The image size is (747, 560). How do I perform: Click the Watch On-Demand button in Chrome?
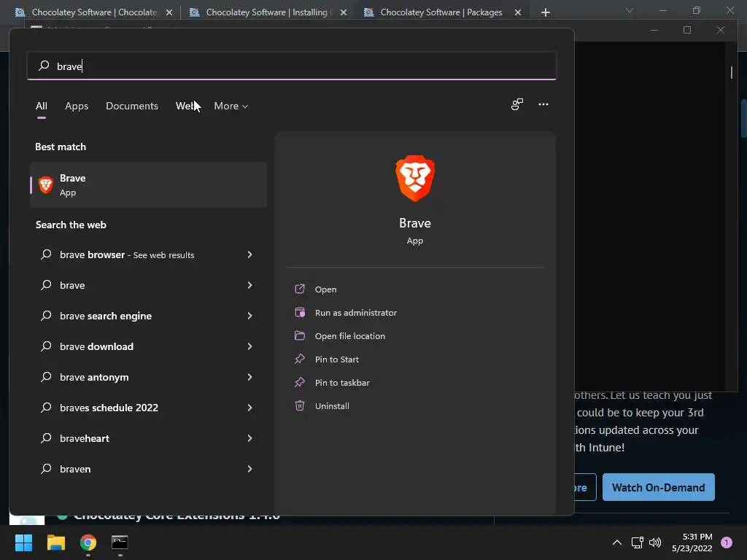(659, 487)
